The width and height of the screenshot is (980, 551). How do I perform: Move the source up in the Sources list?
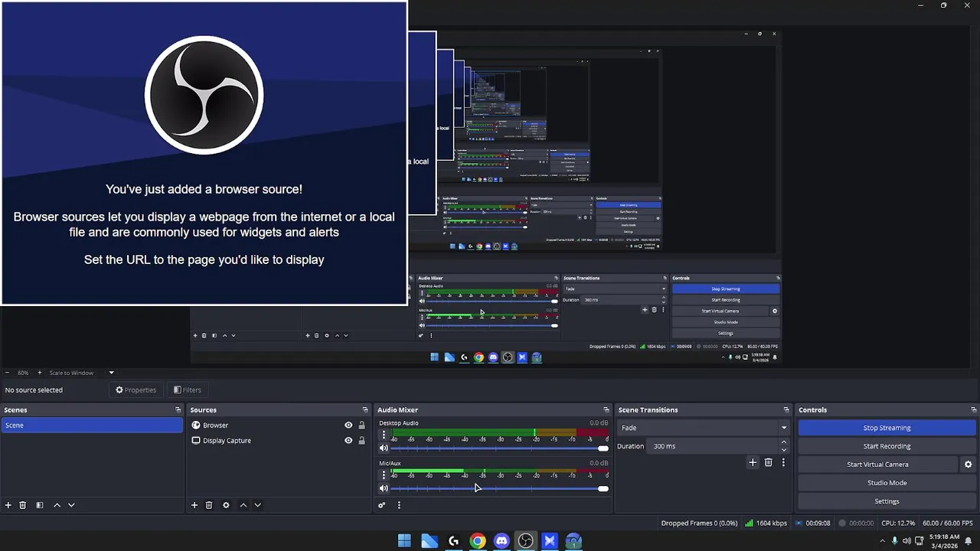pyautogui.click(x=243, y=505)
